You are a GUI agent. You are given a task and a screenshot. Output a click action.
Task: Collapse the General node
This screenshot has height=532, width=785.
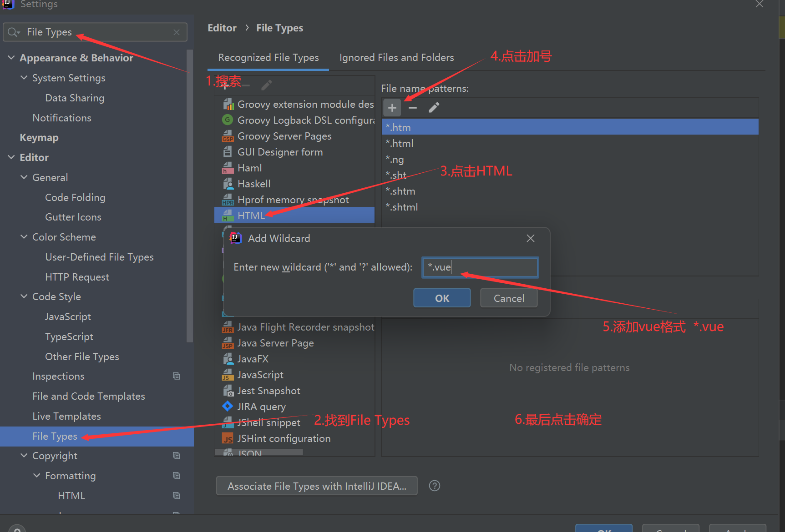[x=24, y=177]
